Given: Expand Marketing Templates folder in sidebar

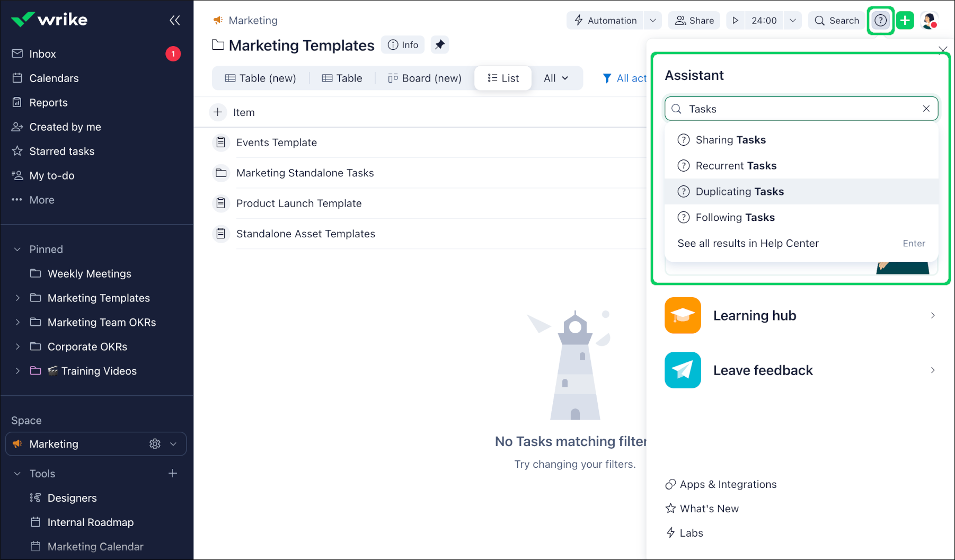Looking at the screenshot, I should [17, 298].
